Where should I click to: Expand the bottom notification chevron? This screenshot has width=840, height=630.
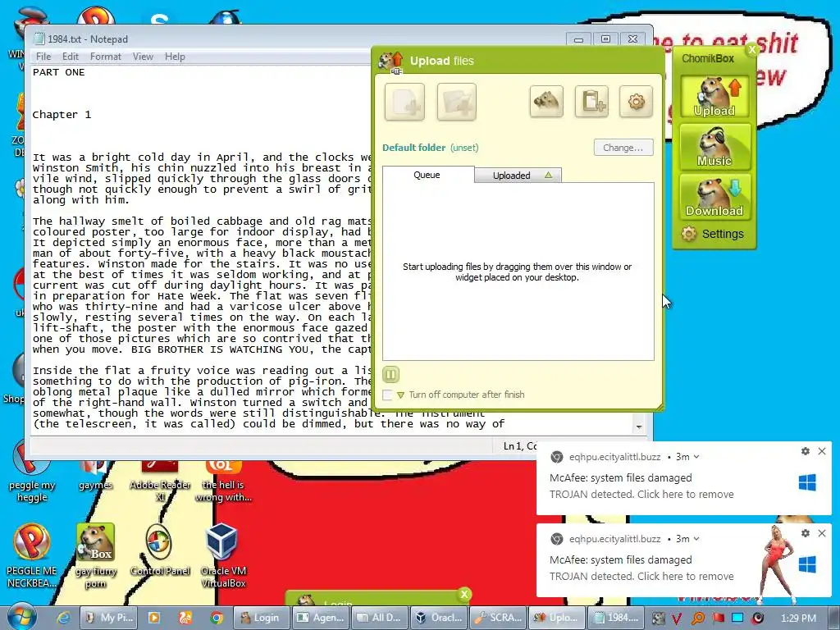[696, 539]
